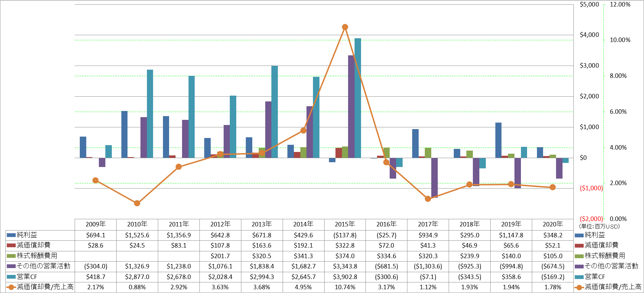Click the right-side 純利益 legend label

click(595, 235)
